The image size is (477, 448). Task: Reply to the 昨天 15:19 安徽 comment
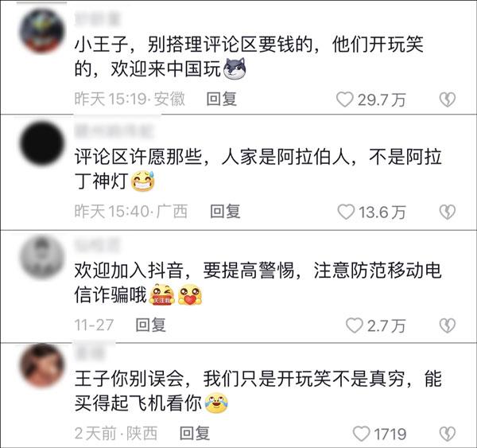pos(222,99)
